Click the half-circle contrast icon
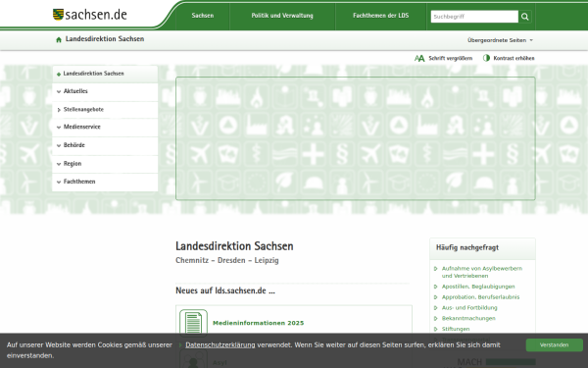The image size is (588, 368). click(x=486, y=58)
